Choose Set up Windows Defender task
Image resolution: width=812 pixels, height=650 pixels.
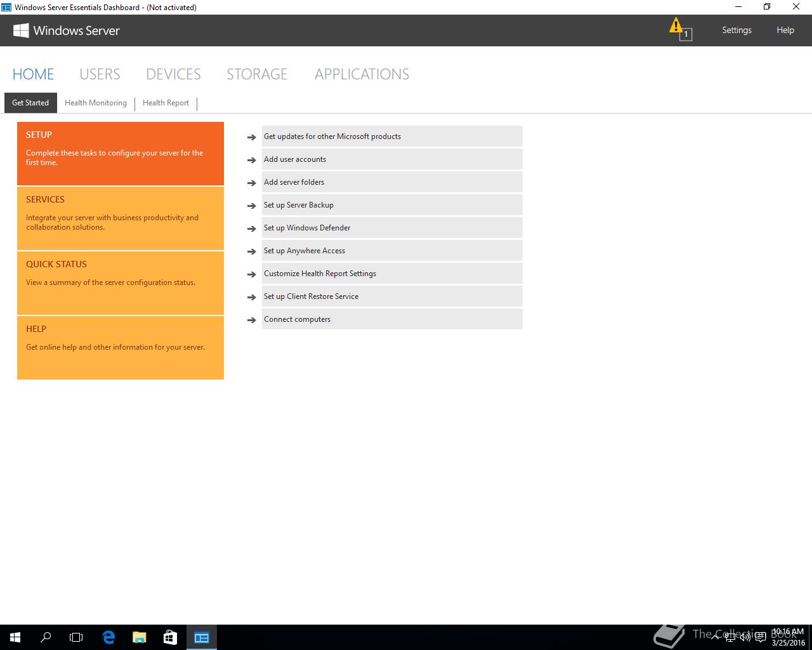(x=392, y=228)
